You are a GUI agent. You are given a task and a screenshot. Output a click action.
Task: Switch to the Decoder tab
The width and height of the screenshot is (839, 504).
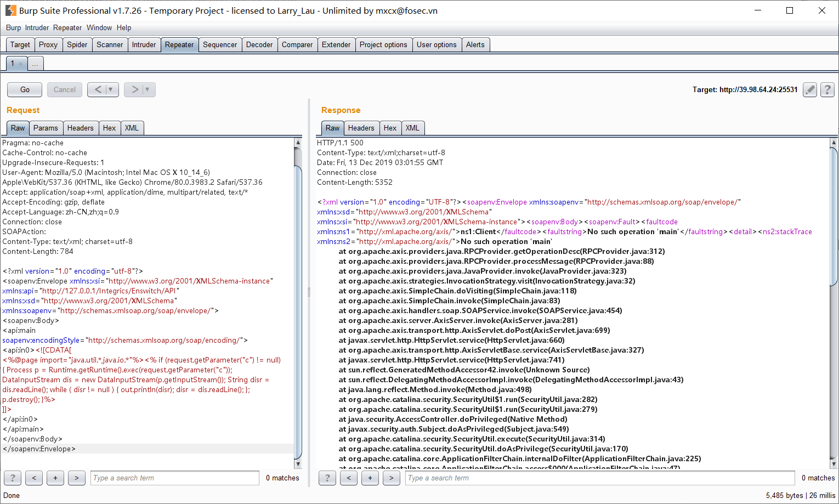pos(259,45)
